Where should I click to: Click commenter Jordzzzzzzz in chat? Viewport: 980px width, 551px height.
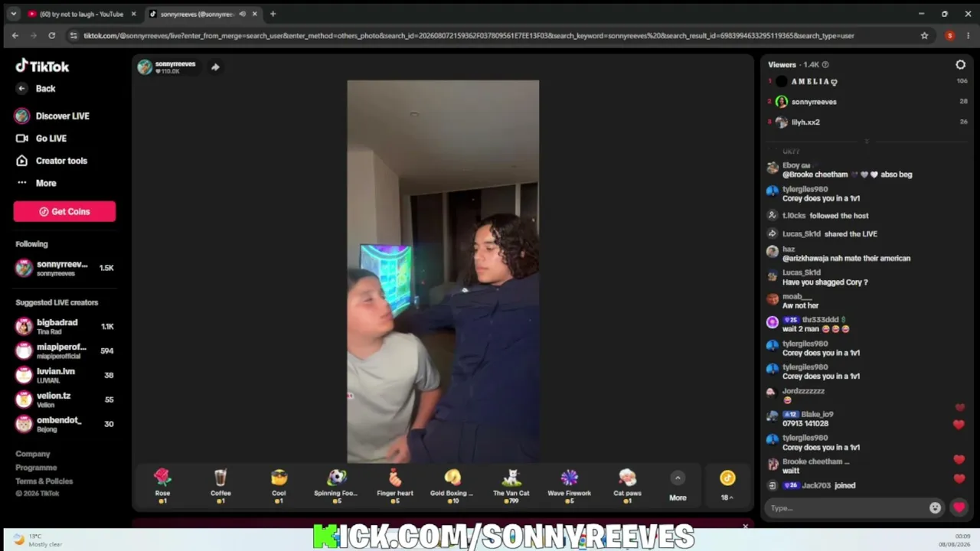click(803, 391)
